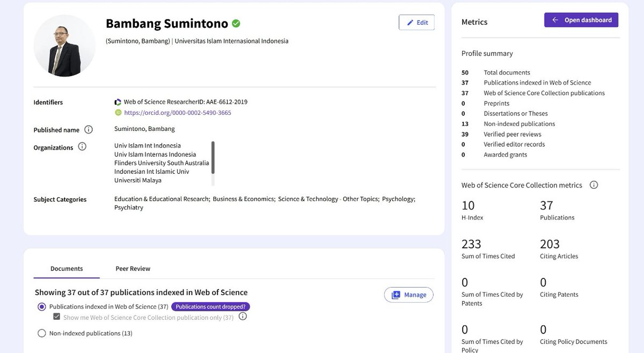The height and width of the screenshot is (353, 644).
Task: Click the Publications count dropped badge
Action: click(210, 306)
